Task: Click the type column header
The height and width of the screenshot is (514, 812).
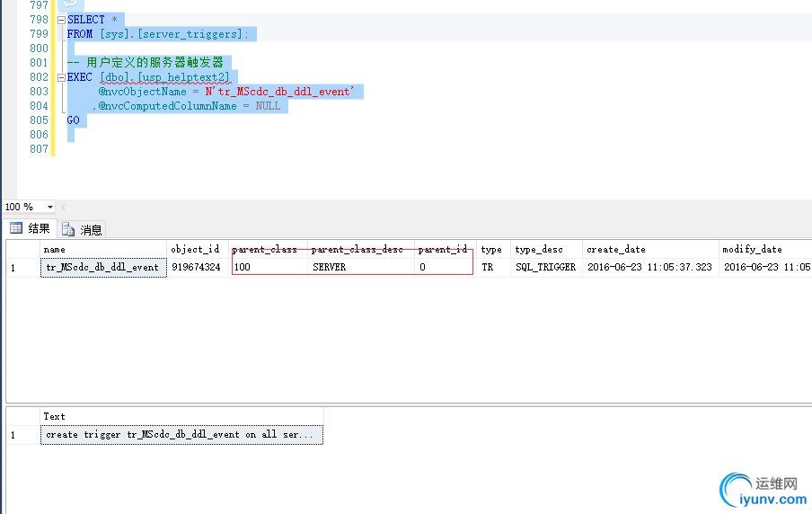Action: (493, 249)
